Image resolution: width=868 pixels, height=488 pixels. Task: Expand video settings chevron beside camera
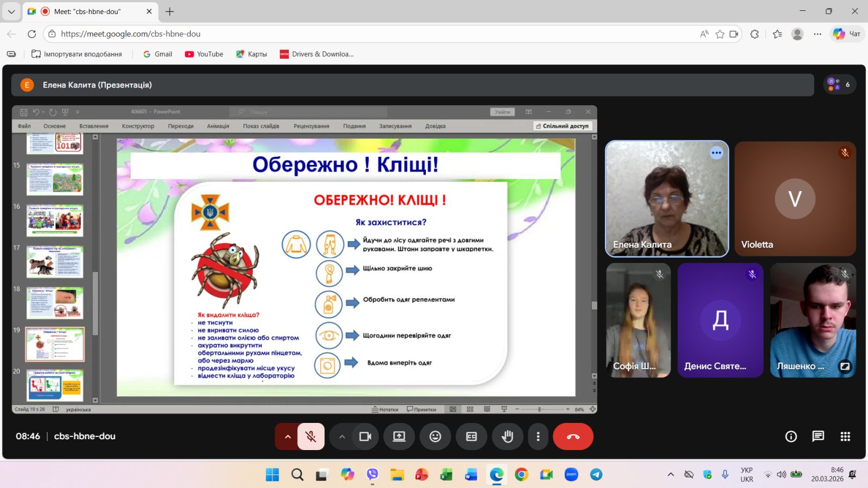(x=342, y=436)
